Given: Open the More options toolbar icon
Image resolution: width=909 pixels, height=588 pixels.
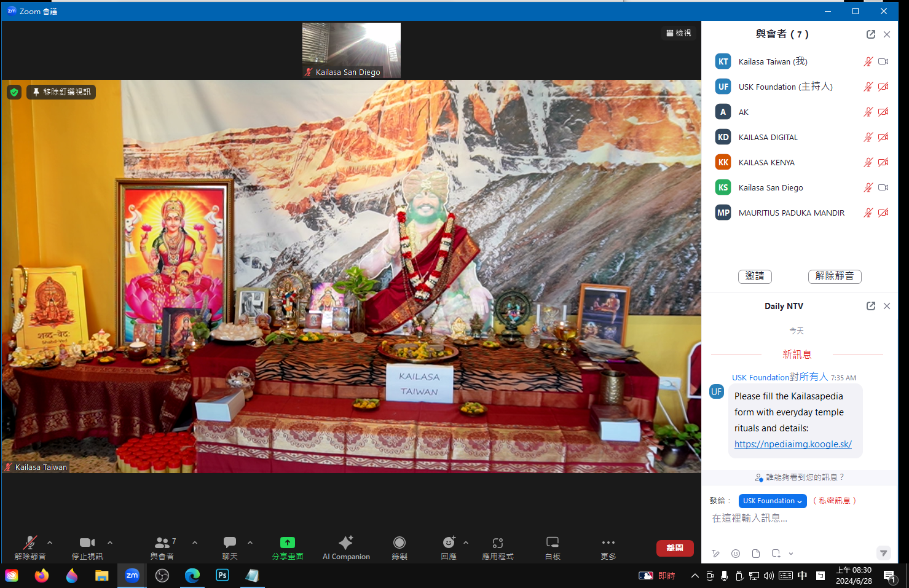Looking at the screenshot, I should tap(608, 543).
